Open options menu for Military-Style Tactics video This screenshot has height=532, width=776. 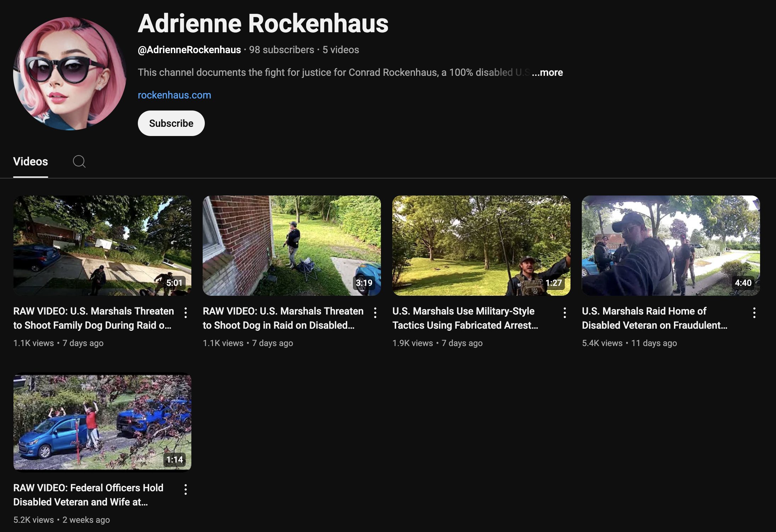pyautogui.click(x=565, y=312)
